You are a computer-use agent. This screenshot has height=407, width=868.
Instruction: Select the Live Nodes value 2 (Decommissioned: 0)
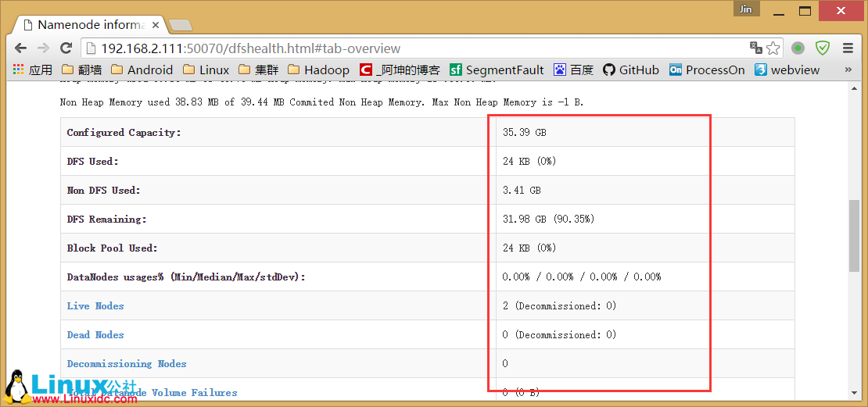tap(559, 305)
